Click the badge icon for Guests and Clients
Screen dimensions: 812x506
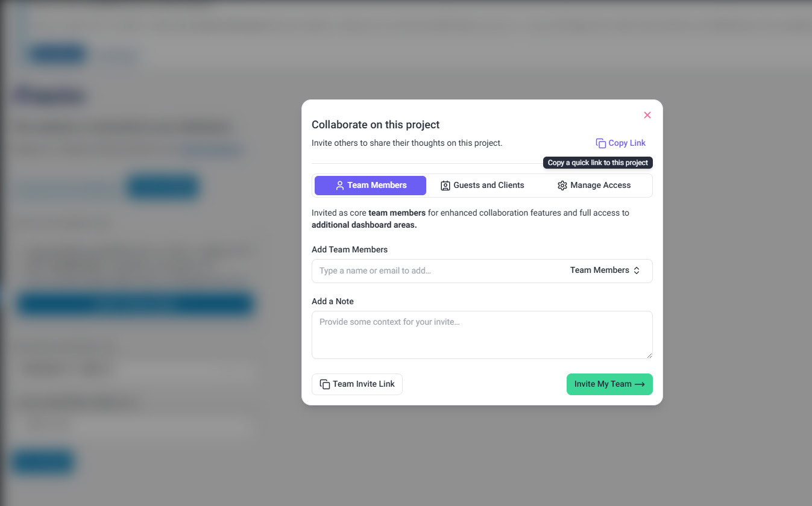coord(445,186)
